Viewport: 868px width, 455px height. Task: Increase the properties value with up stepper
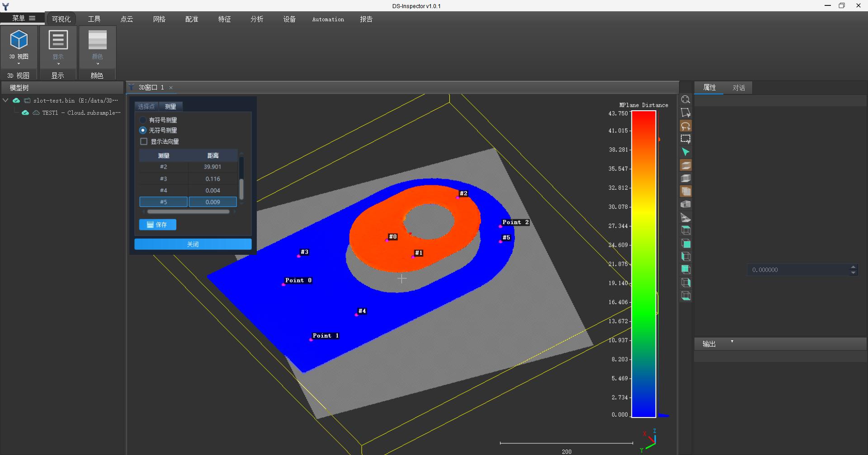[x=853, y=267]
